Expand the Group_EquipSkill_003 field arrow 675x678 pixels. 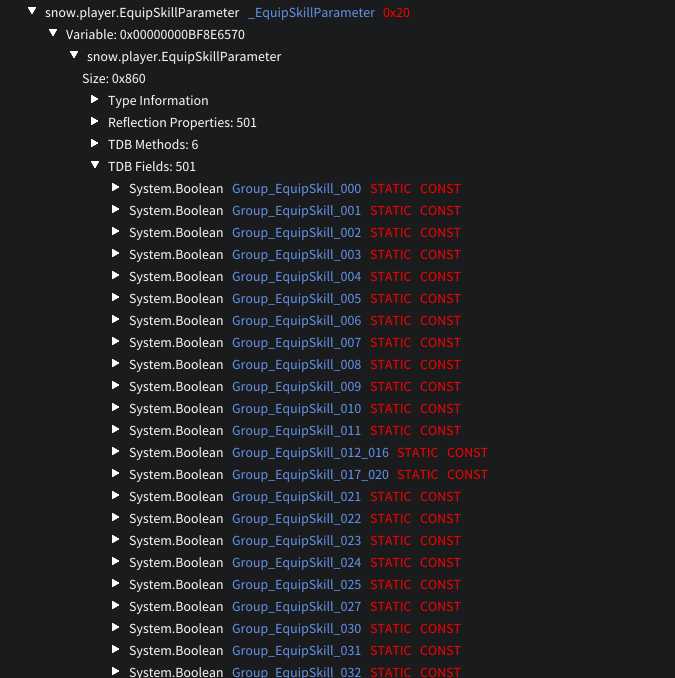click(x=117, y=254)
